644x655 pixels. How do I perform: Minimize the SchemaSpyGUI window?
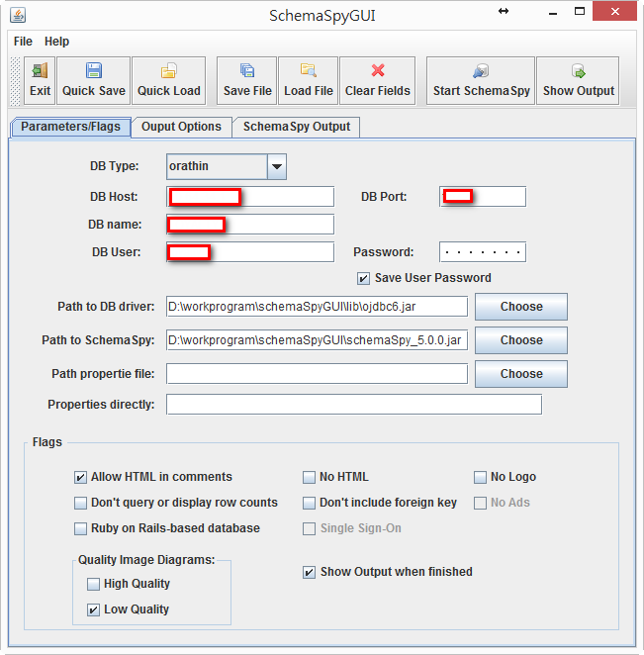coord(553,14)
